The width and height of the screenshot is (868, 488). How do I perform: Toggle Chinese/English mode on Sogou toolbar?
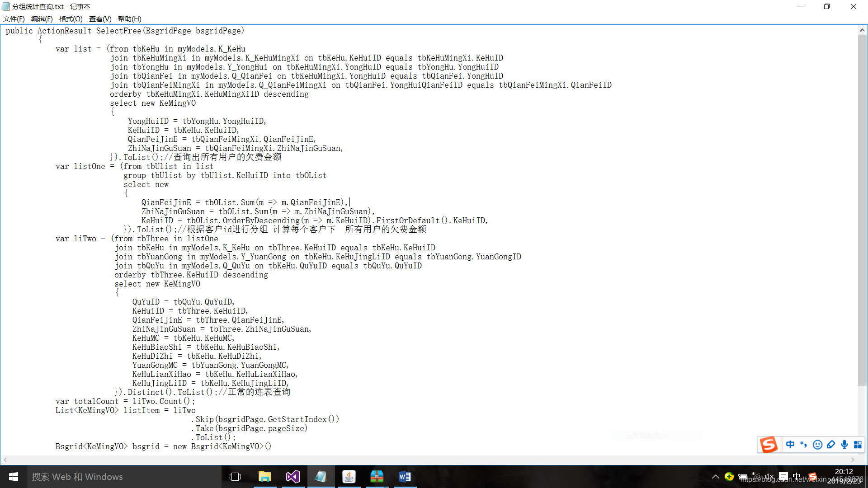[x=790, y=445]
